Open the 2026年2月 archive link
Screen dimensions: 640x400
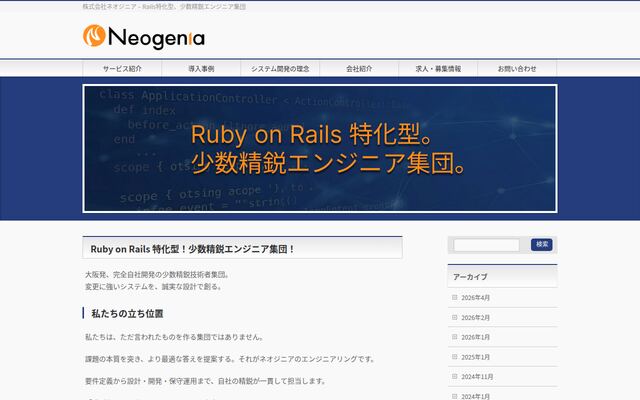pos(476,318)
